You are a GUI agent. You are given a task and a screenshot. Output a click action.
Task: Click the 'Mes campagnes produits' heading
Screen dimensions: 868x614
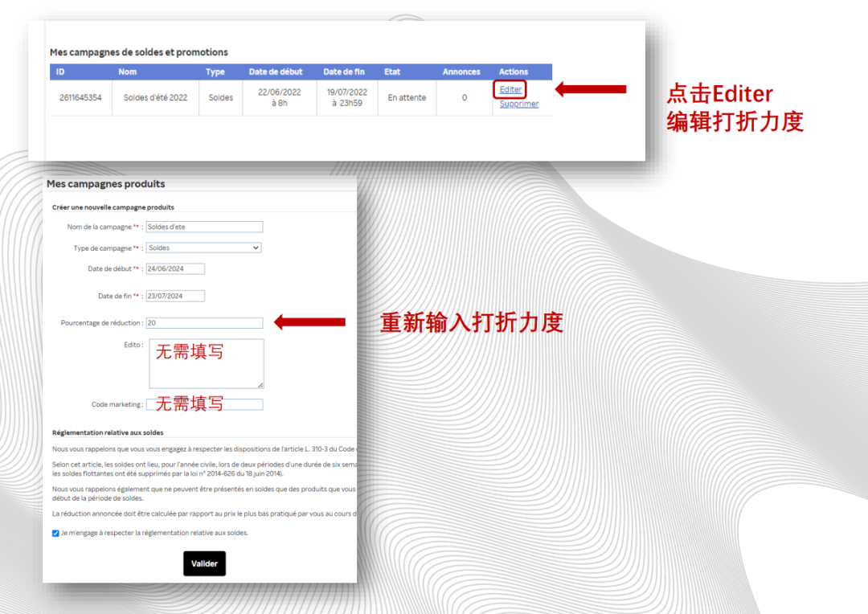(x=106, y=184)
